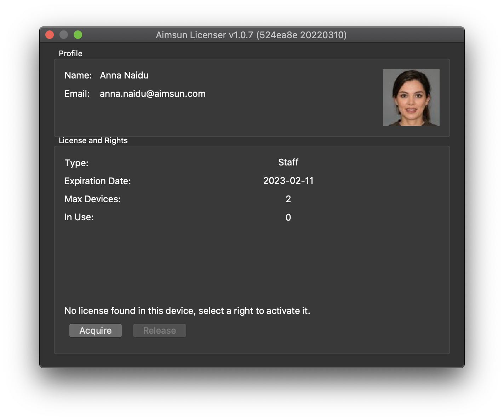Click the Max Devices value 2
This screenshot has width=504, height=420.
coord(288,199)
